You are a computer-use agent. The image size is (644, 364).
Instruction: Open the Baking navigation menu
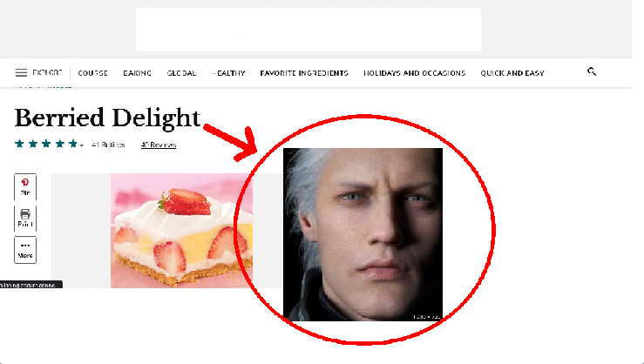pos(137,73)
